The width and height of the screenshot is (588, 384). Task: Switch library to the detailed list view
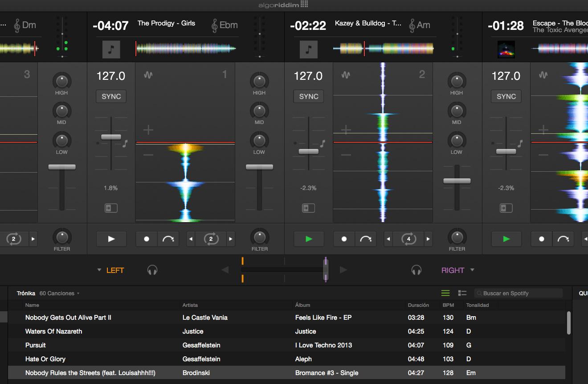(x=462, y=293)
